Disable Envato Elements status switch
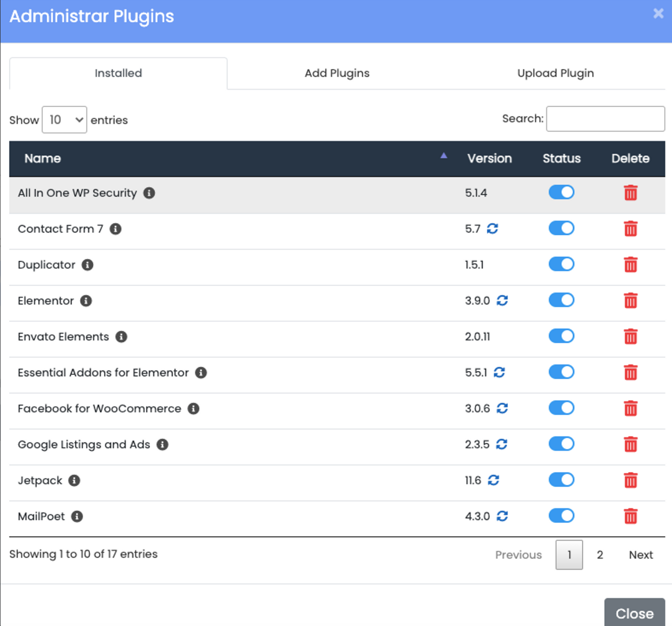 (x=561, y=336)
